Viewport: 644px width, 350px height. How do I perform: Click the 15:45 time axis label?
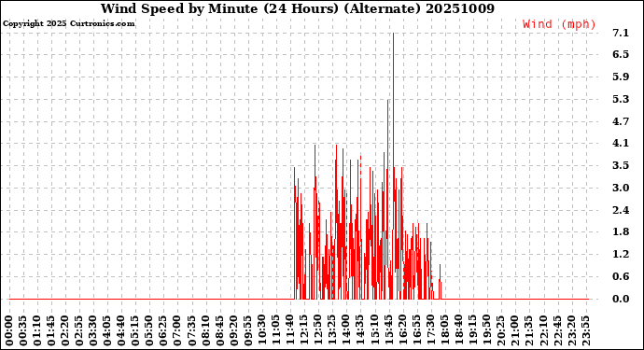pos(389,331)
